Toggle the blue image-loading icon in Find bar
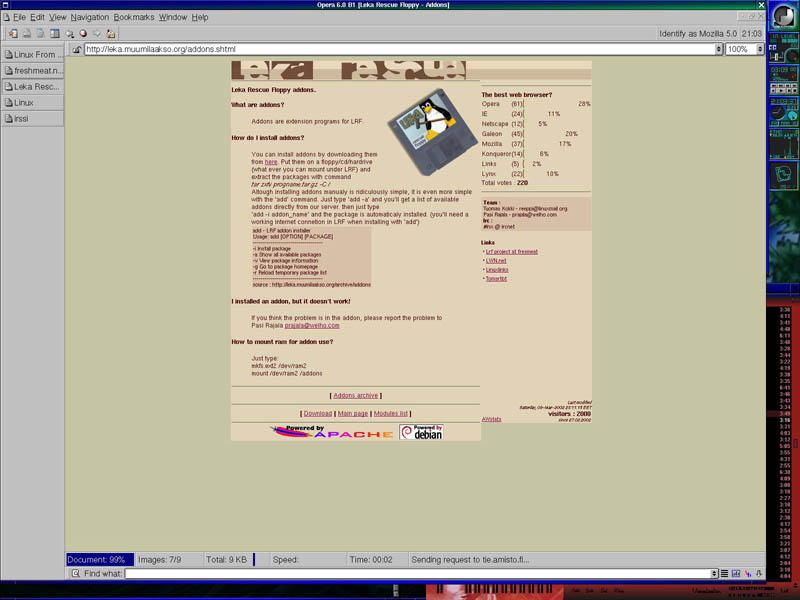Screen dimensions: 800x600 pos(736,573)
